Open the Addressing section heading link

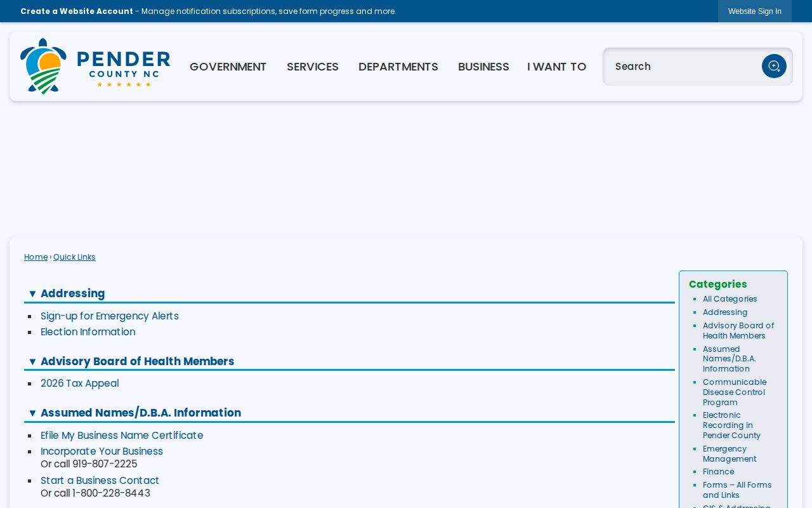(73, 293)
